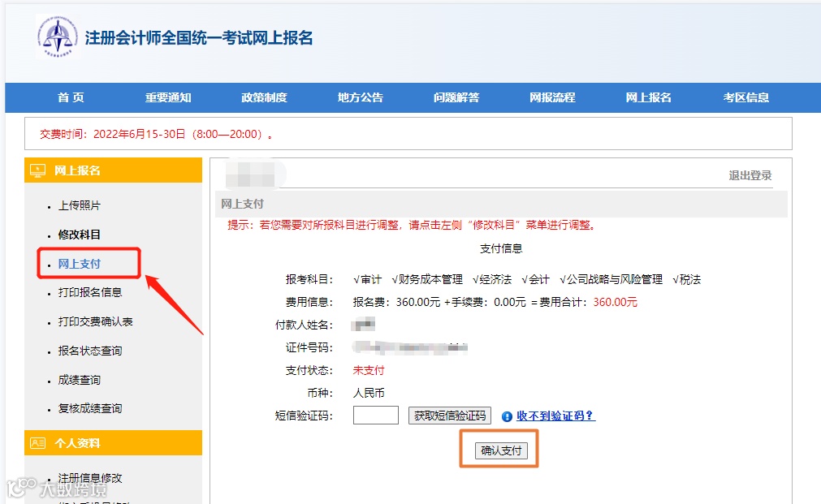Click the √审计 subject entry
Viewport: 821px width, 504px height.
[368, 279]
